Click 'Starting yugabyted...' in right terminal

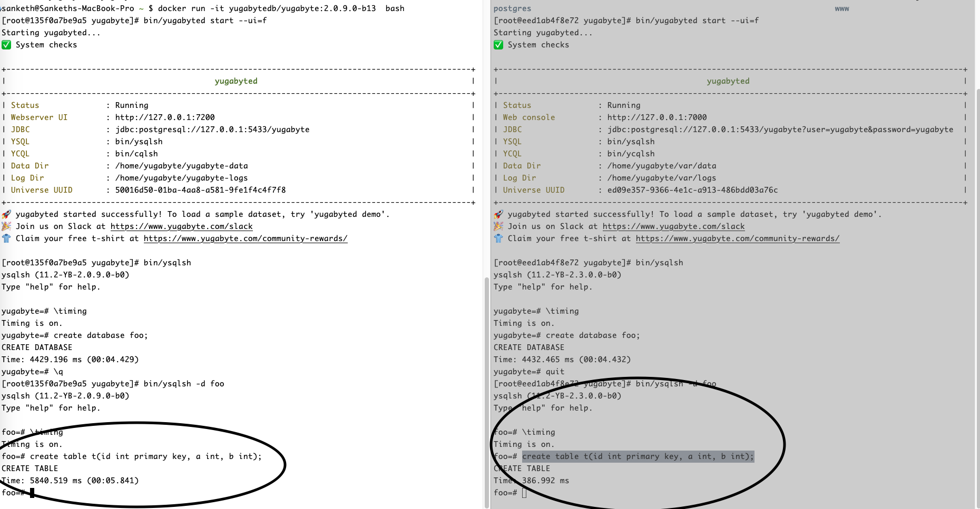tap(543, 33)
